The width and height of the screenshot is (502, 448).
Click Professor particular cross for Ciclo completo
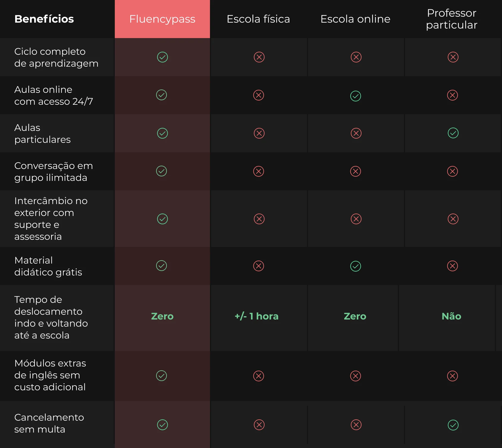tap(453, 57)
